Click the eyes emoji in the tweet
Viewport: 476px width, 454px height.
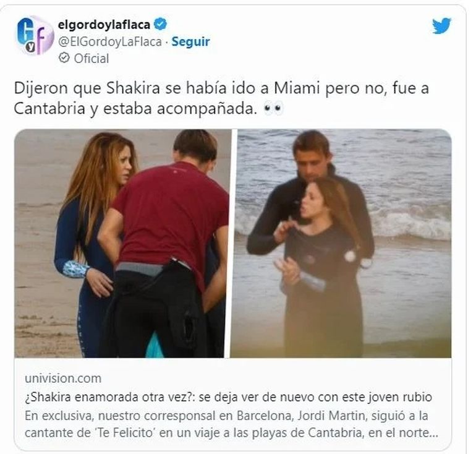click(x=273, y=108)
